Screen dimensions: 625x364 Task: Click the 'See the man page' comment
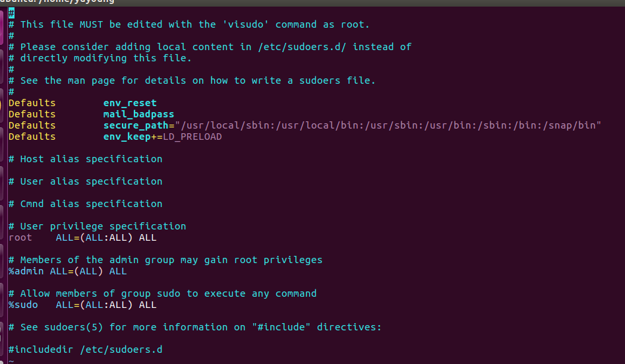pyautogui.click(x=198, y=80)
